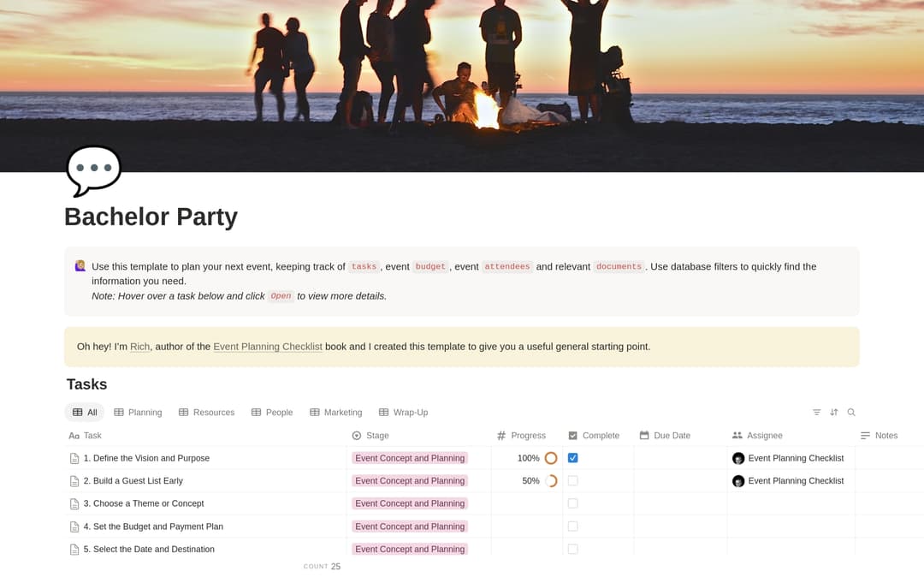Click the callout emoji icon
The width and height of the screenshot is (924, 577).
click(80, 266)
